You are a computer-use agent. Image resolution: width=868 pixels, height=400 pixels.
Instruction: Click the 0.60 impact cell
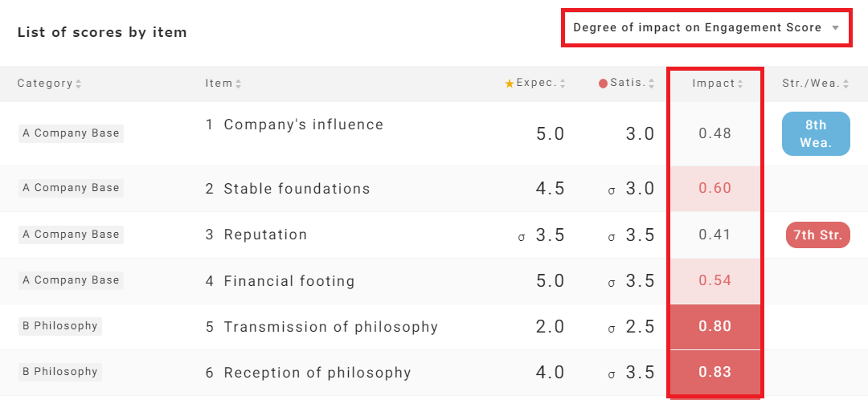click(x=714, y=189)
